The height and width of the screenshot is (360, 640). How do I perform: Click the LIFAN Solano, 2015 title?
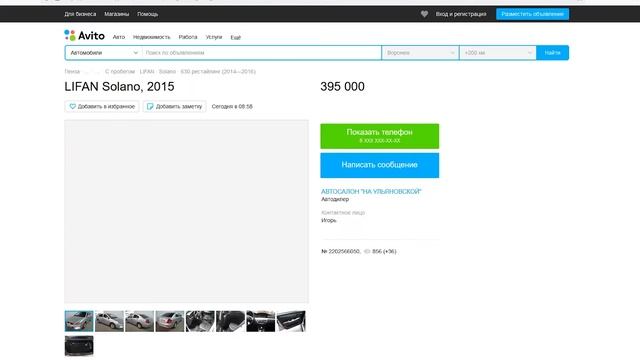[119, 87]
